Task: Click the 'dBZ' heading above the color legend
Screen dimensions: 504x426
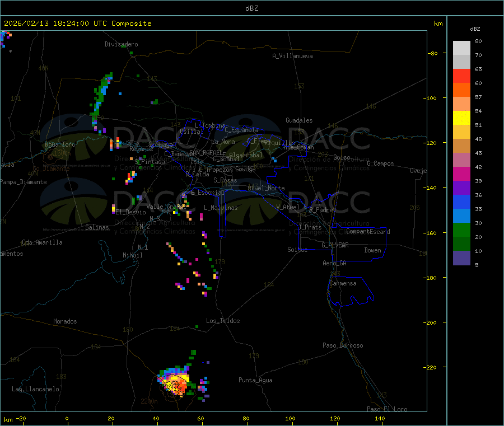Action: (x=475, y=29)
